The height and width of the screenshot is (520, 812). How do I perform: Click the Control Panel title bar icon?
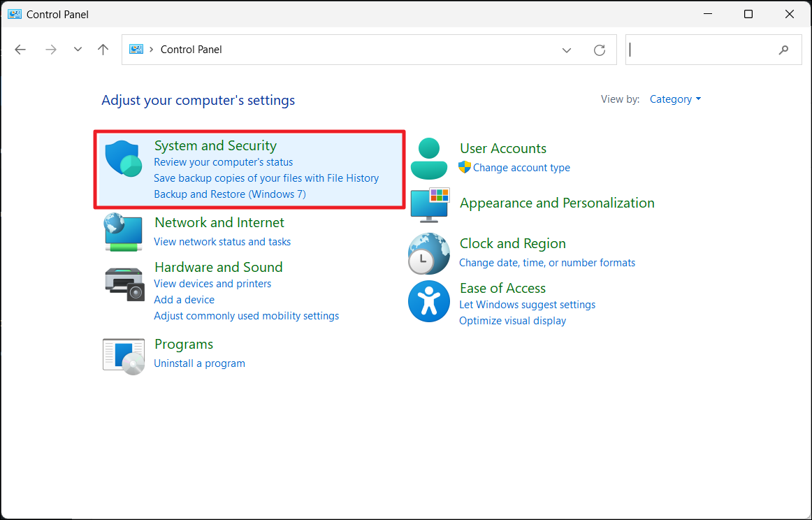(x=15, y=14)
